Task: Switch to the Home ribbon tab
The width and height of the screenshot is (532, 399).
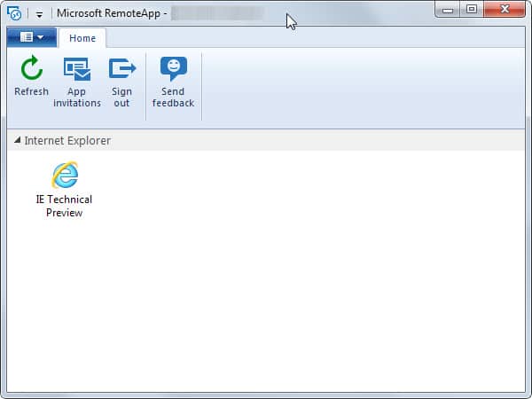Action: (x=82, y=38)
